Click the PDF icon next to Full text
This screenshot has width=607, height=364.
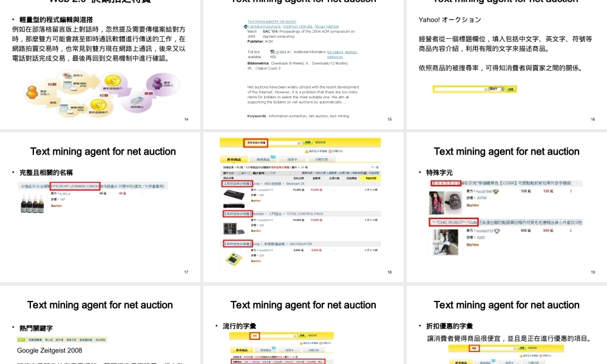pyautogui.click(x=272, y=52)
